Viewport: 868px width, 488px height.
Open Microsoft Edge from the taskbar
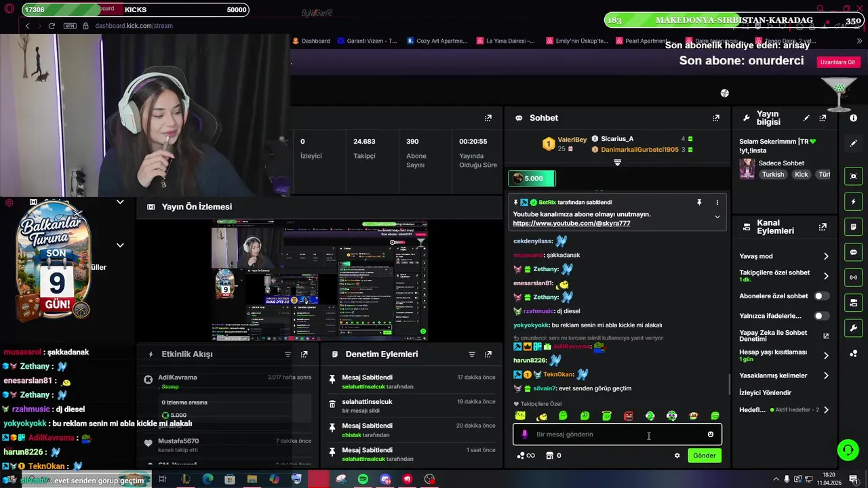tap(208, 479)
